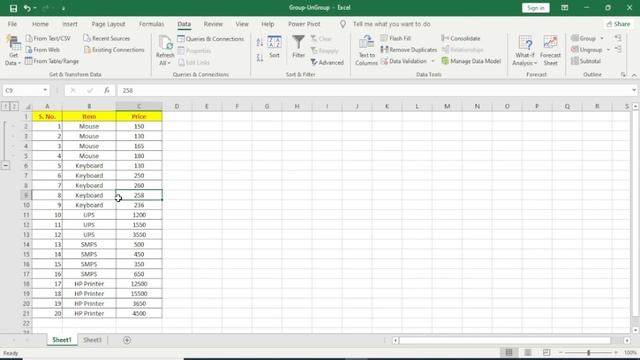This screenshot has width=640, height=360.
Task: Collapse the ribbon with the chevron
Action: [x=634, y=75]
